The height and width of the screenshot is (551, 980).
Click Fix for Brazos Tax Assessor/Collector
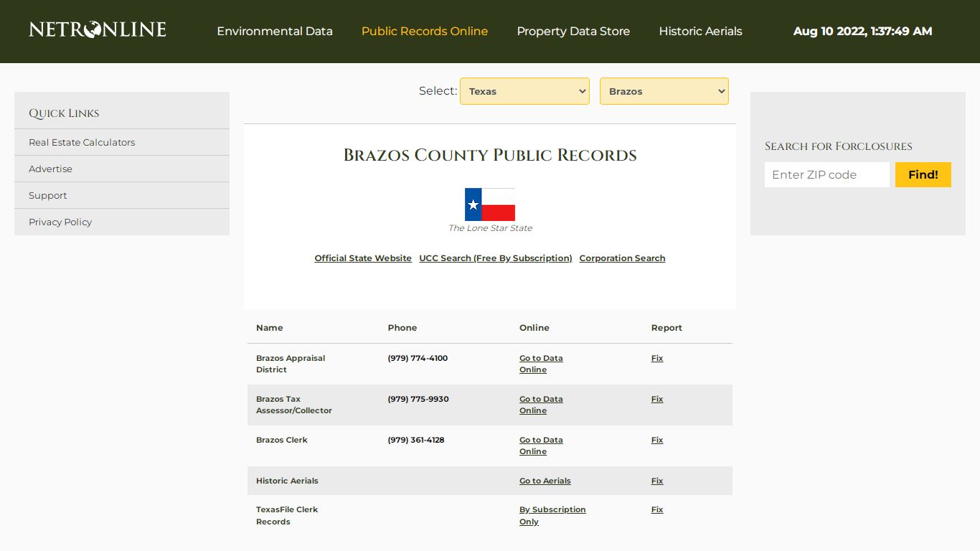(x=657, y=399)
